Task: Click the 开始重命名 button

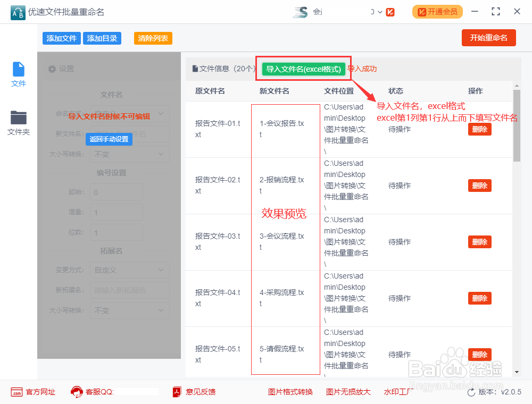Action: point(488,38)
